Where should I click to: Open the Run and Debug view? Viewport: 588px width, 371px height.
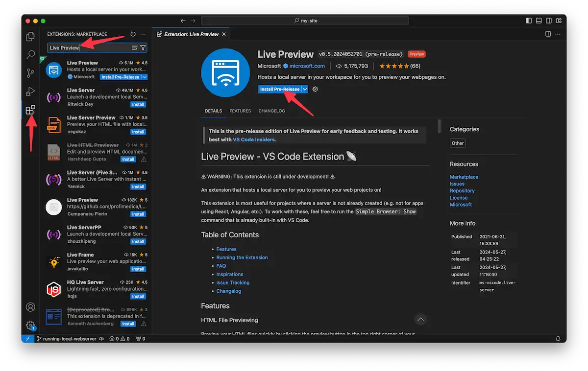click(x=30, y=91)
